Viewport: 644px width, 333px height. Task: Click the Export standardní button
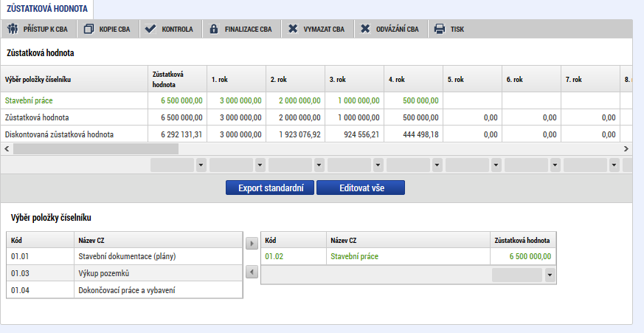[x=270, y=188]
